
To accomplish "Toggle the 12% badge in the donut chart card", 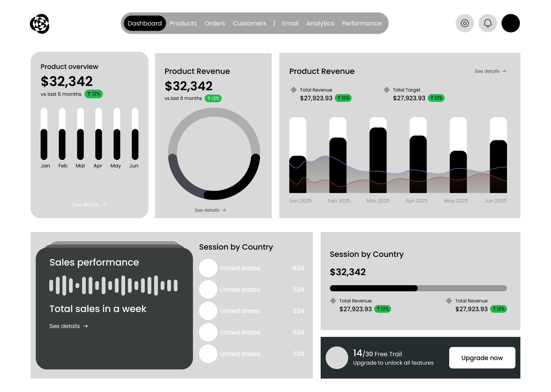I will (213, 98).
